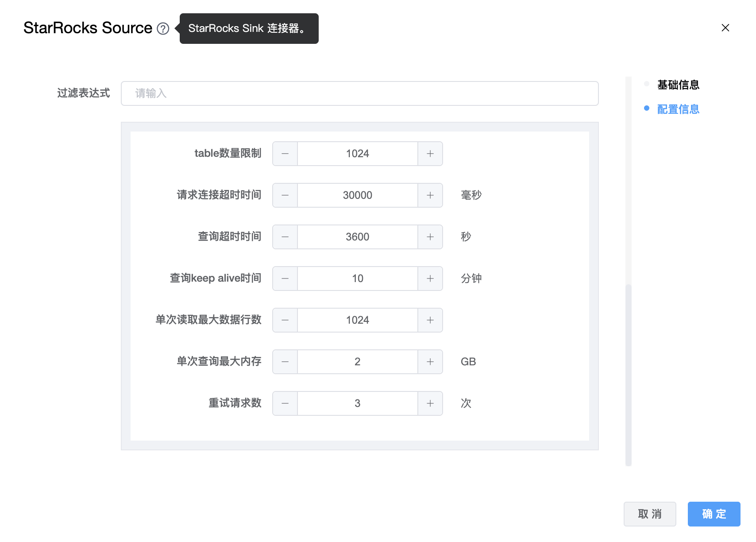Increment 单次读取最大数据行数 value

pyautogui.click(x=430, y=320)
